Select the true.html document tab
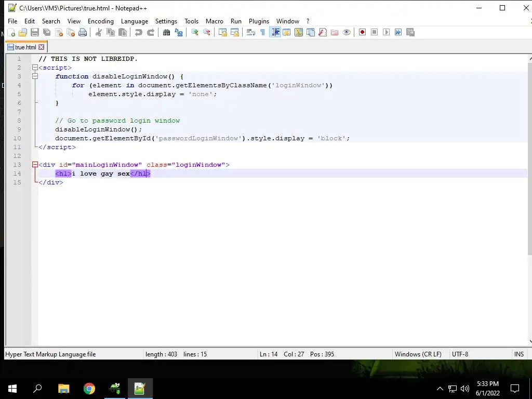The image size is (532, 399). point(26,47)
